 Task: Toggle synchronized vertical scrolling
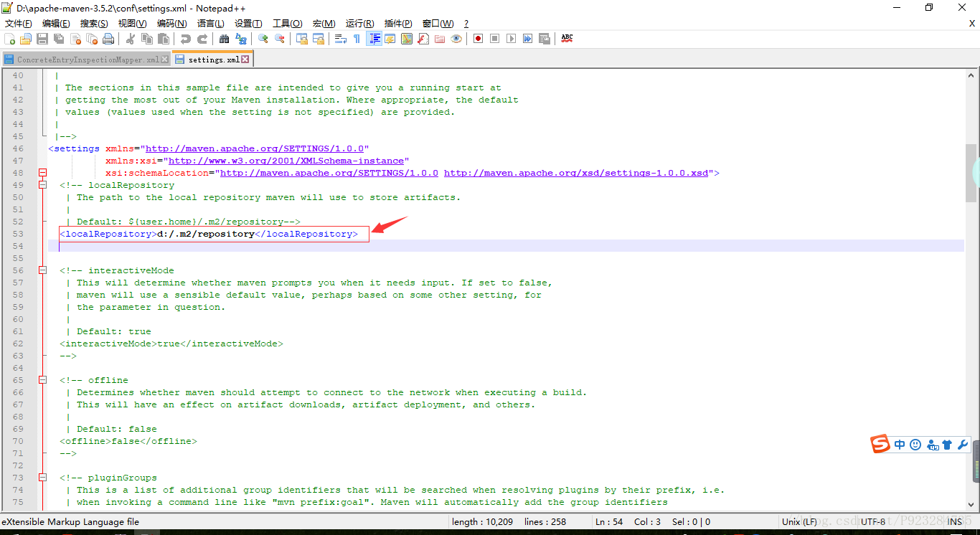[302, 39]
